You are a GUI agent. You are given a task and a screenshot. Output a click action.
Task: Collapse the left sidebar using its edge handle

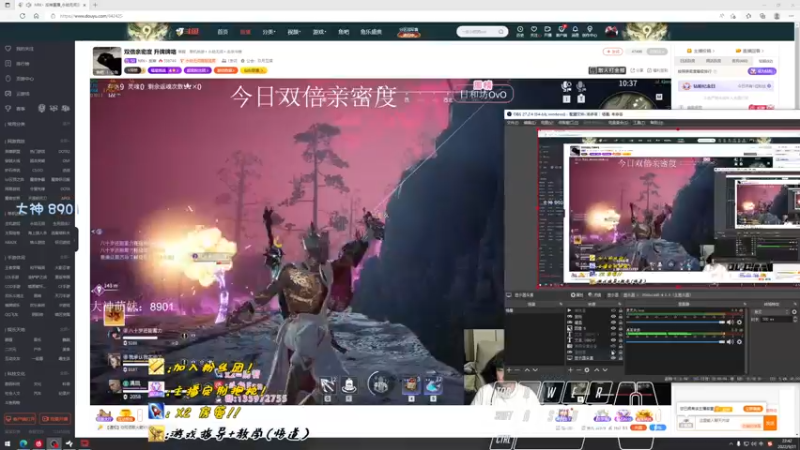(76, 239)
